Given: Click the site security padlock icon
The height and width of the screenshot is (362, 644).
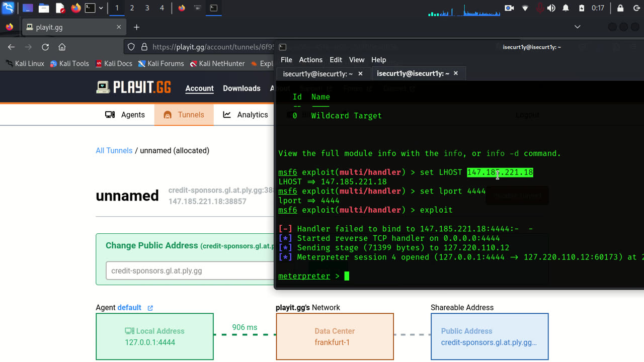Looking at the screenshot, I should click(144, 47).
